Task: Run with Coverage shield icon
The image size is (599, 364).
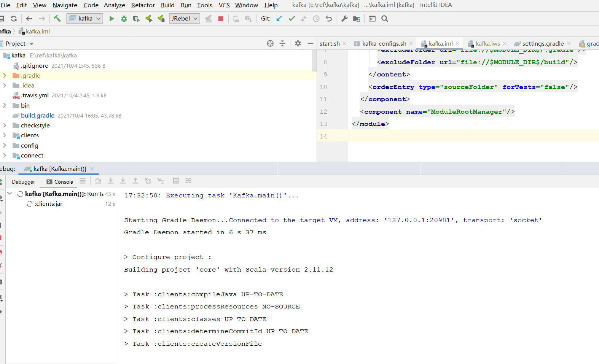Action: pyautogui.click(x=136, y=19)
